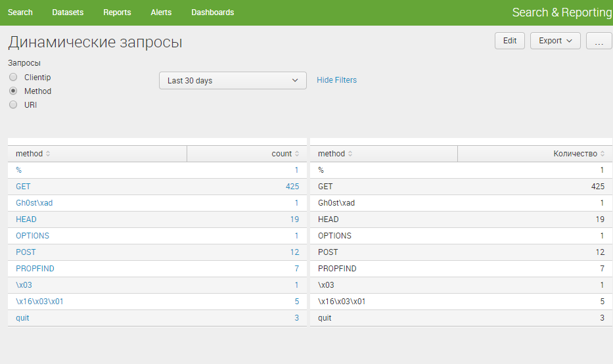This screenshot has height=364, width=613.
Task: Select GET cell in right table
Action: [x=325, y=187]
